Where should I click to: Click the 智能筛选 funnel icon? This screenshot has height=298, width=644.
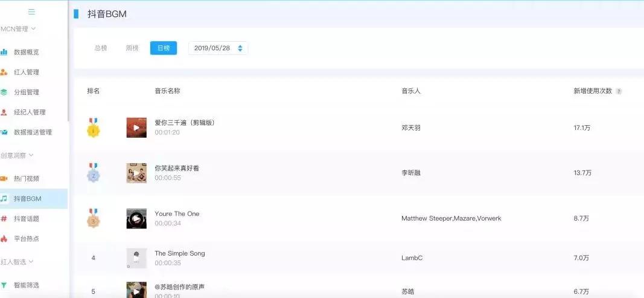coord(4,285)
